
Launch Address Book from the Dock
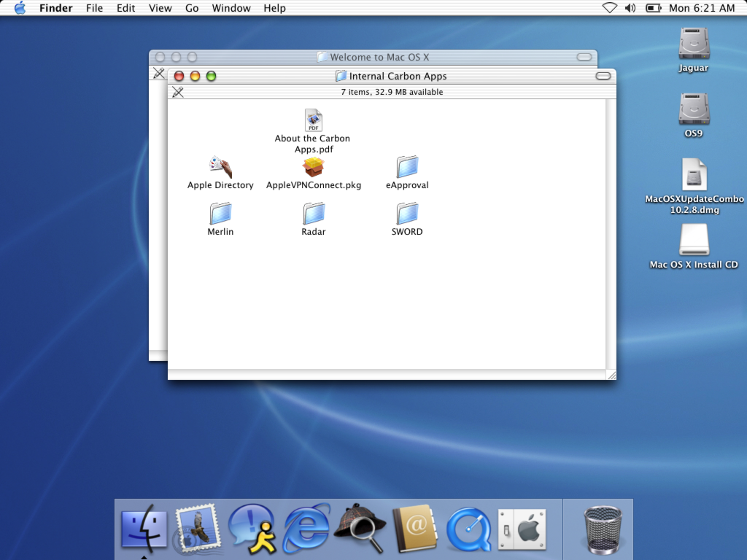(415, 529)
